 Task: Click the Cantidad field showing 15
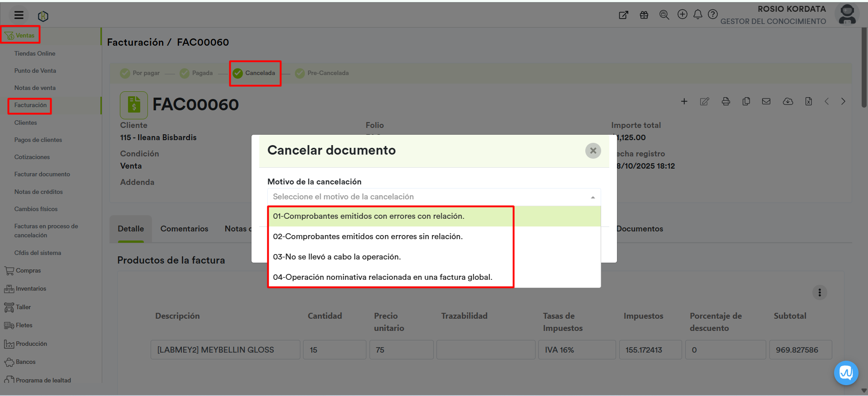(334, 350)
